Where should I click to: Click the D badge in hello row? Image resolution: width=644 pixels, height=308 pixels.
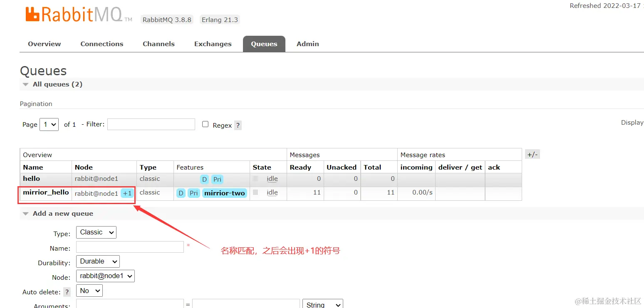click(204, 180)
